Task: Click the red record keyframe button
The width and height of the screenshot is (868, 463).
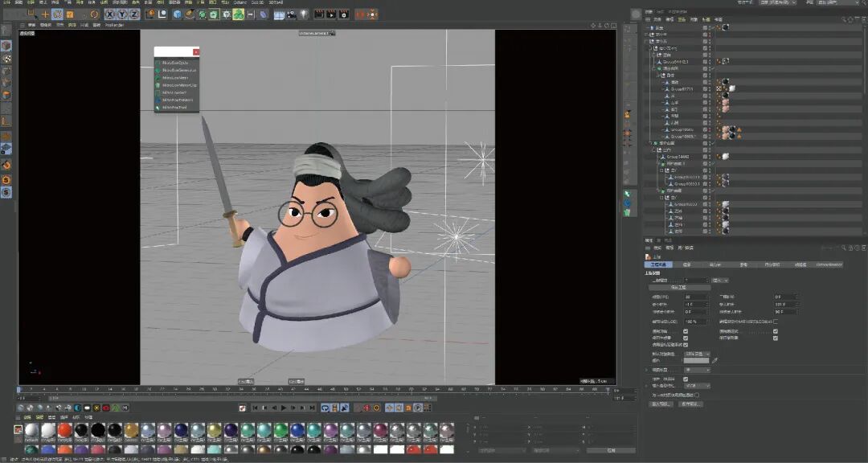Action: 366,408
